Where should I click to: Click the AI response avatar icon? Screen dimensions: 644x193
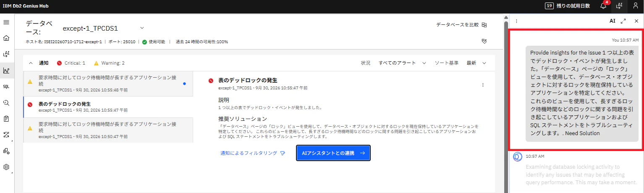[x=517, y=156]
